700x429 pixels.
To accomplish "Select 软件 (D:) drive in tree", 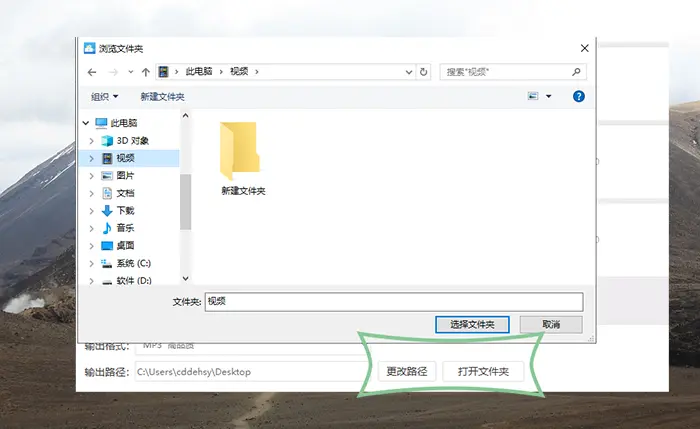I will 134,280.
